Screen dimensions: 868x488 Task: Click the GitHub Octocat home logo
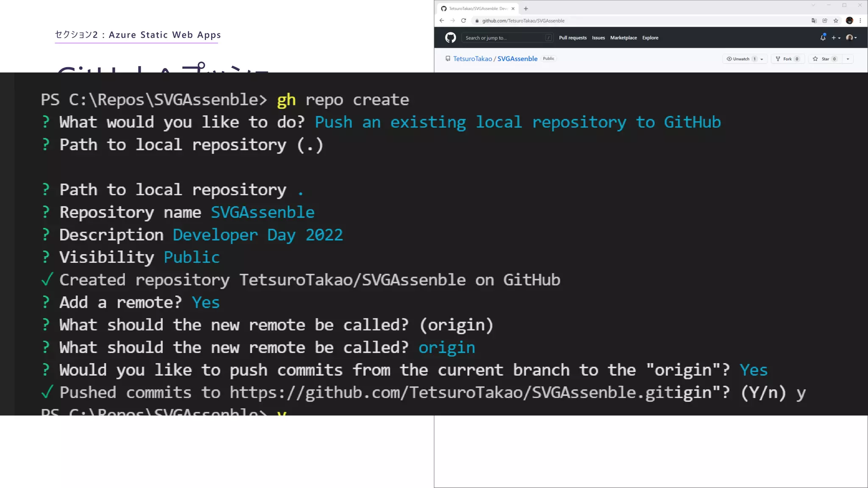click(450, 38)
